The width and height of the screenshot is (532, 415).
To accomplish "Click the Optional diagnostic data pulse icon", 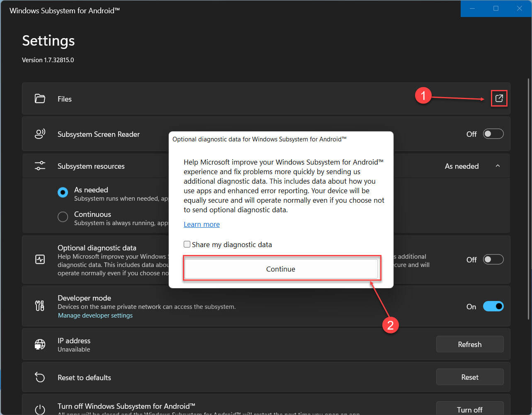I will pyautogui.click(x=40, y=260).
